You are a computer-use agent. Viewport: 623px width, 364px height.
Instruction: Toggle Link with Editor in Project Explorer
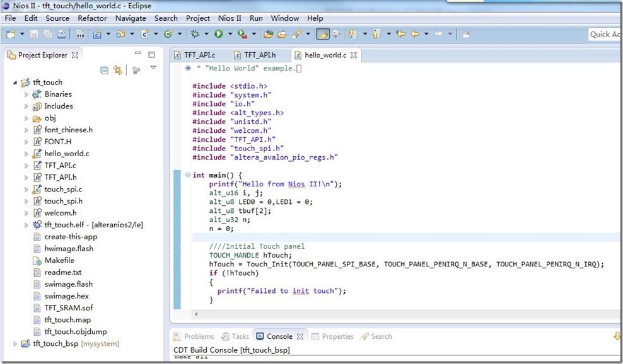[118, 71]
